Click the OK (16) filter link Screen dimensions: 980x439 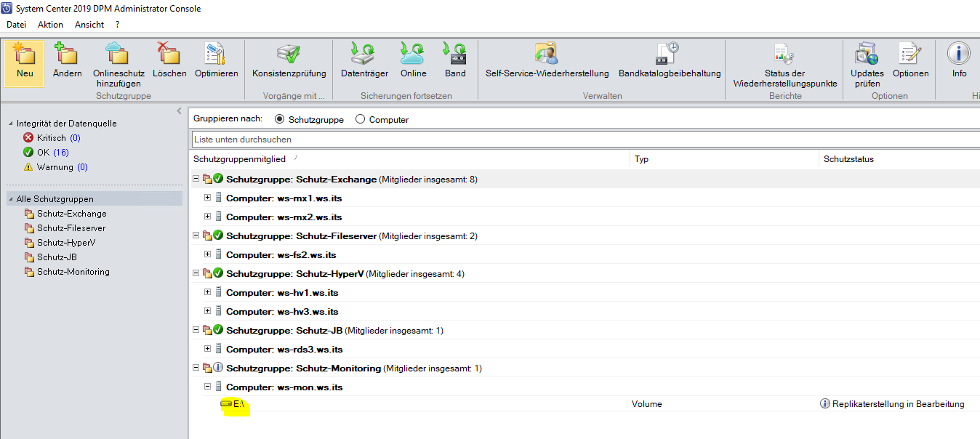53,152
